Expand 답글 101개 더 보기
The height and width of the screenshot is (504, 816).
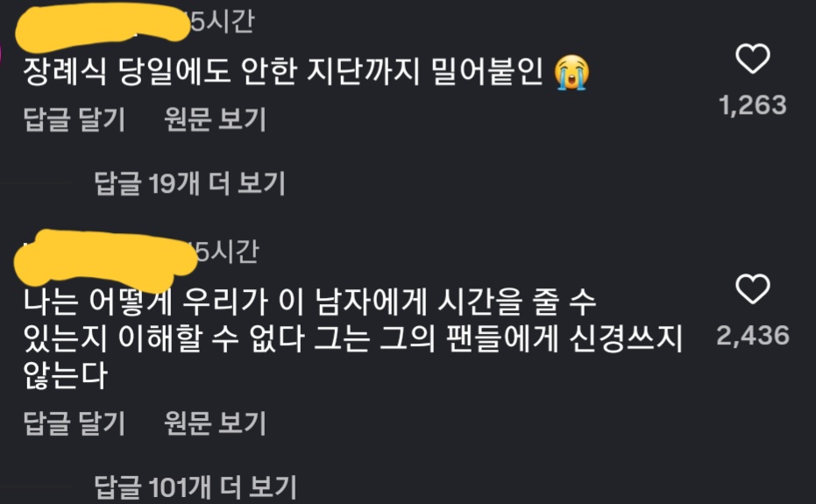[195, 487]
